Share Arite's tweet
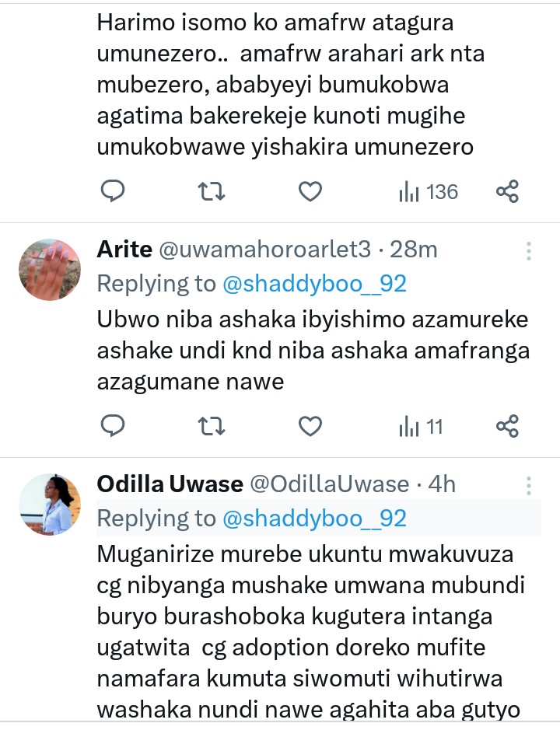 point(507,426)
